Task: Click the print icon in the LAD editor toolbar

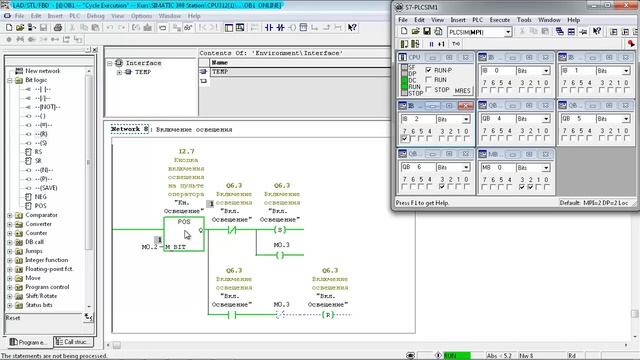Action: click(58, 28)
